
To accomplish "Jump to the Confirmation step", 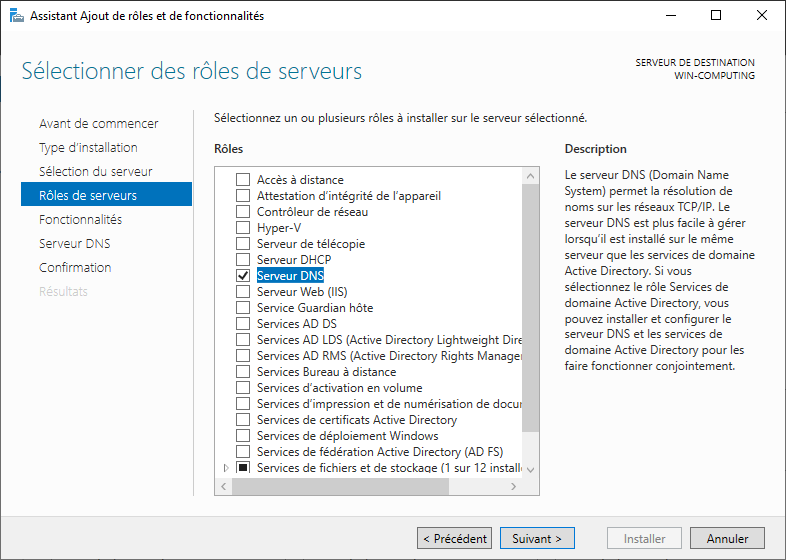I will point(75,267).
